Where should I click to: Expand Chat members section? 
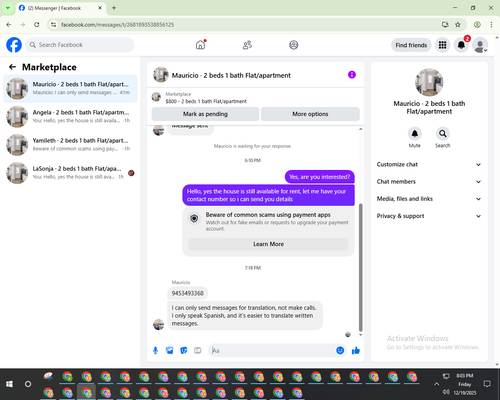pyautogui.click(x=429, y=182)
